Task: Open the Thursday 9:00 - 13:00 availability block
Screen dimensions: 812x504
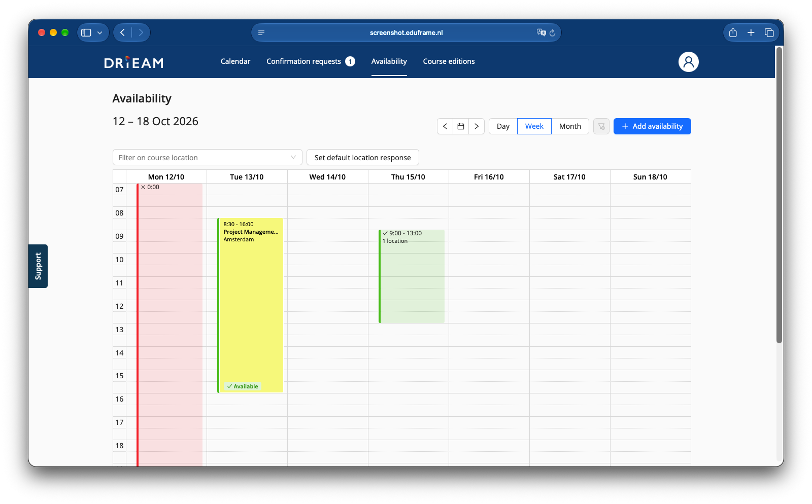Action: (x=411, y=276)
